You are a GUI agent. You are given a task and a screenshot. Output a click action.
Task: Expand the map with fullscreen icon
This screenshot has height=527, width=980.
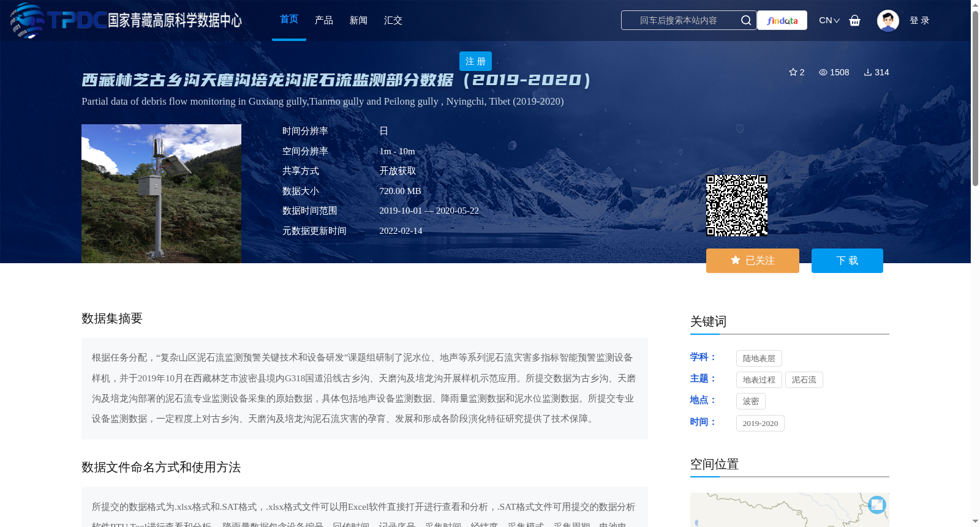pos(877,504)
